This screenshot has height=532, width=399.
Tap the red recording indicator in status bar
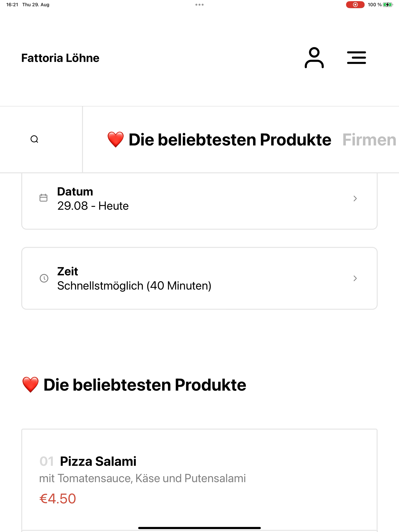pyautogui.click(x=355, y=4)
